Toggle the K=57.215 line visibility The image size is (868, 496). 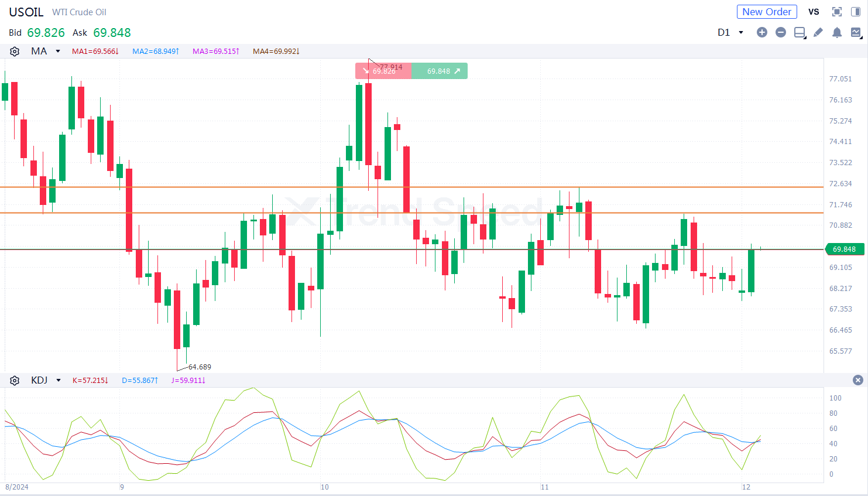[x=90, y=380]
